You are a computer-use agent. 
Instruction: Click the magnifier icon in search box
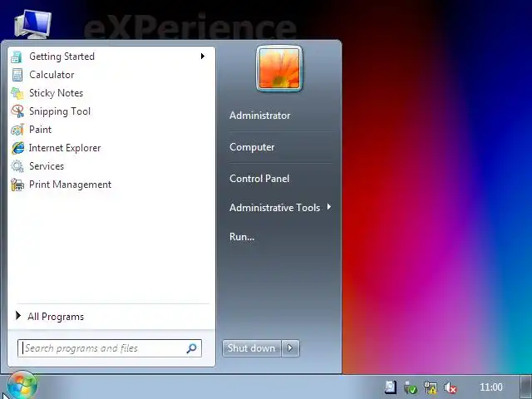click(191, 348)
